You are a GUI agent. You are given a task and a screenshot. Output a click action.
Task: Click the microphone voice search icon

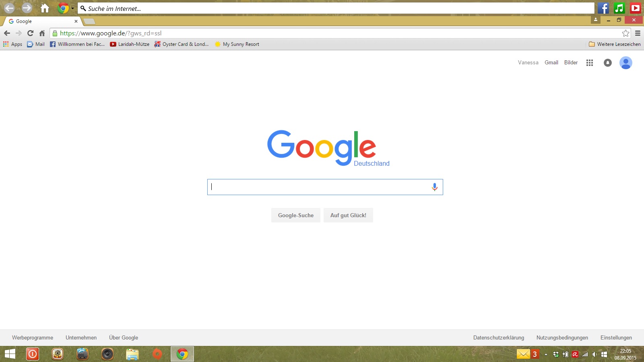pos(434,187)
